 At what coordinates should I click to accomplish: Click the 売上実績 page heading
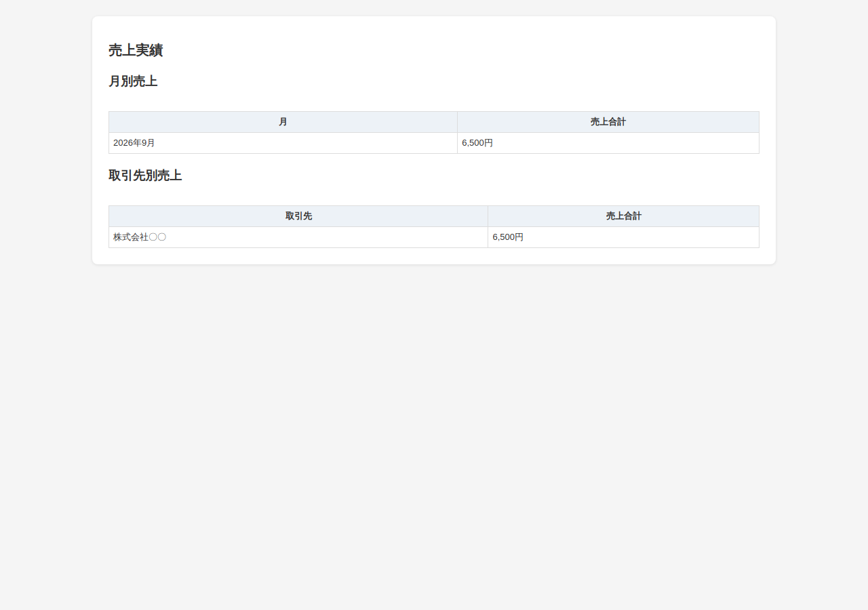(x=136, y=50)
